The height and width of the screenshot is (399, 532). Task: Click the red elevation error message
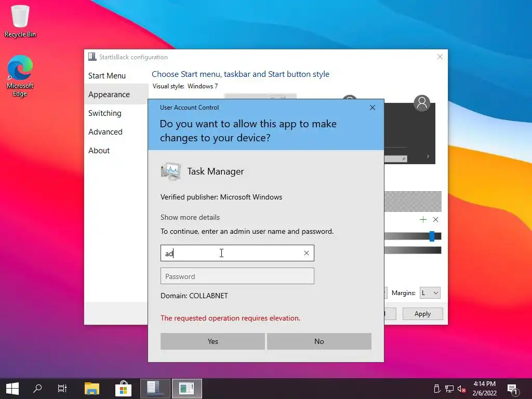(x=230, y=318)
